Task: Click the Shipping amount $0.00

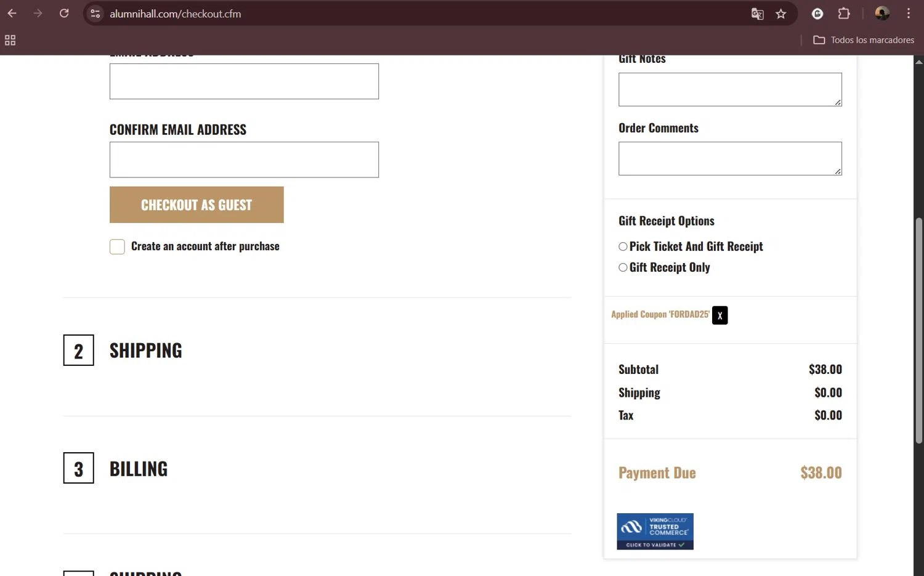Action: pos(828,392)
